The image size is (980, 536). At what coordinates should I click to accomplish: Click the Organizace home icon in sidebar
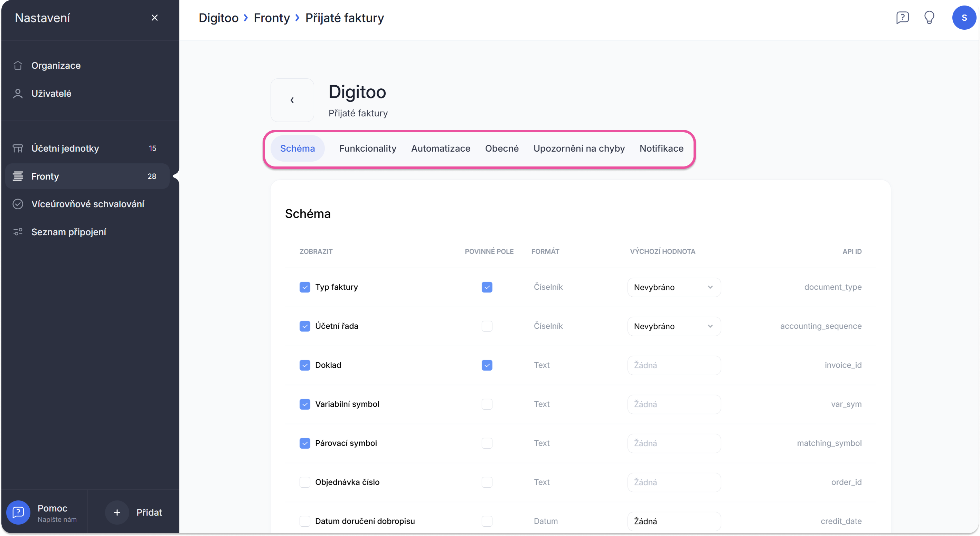18,65
